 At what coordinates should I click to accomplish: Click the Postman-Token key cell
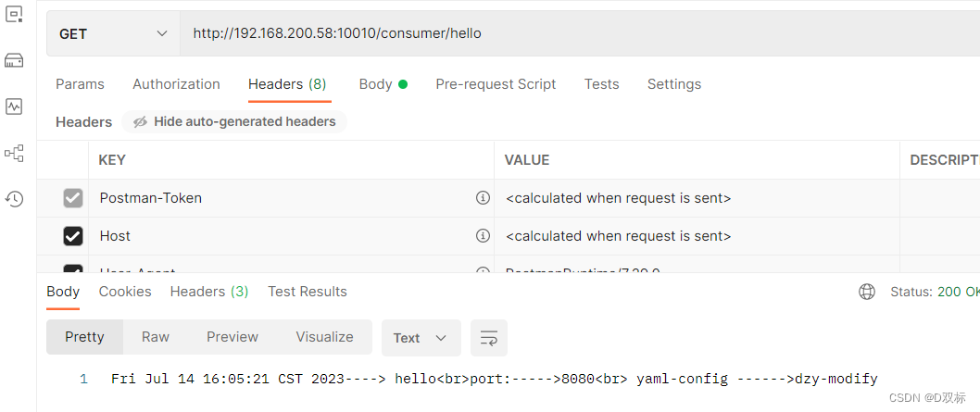tap(291, 198)
